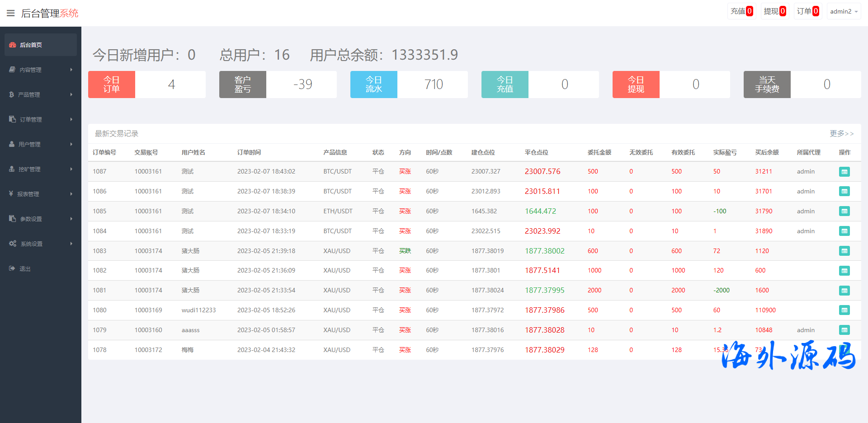Click the red 今日订单 stat tile
Screen dimensions: 868x423
(x=112, y=85)
